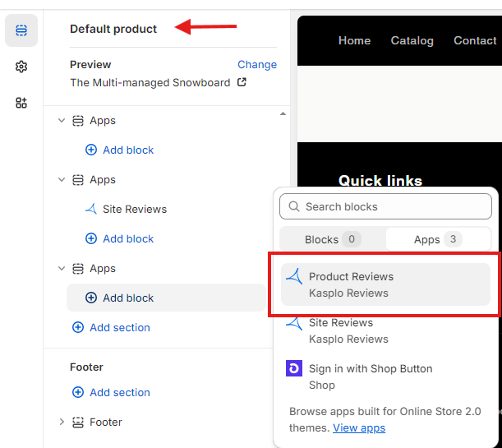Open the Sections icon in left sidebar
The width and height of the screenshot is (502, 448).
click(21, 30)
